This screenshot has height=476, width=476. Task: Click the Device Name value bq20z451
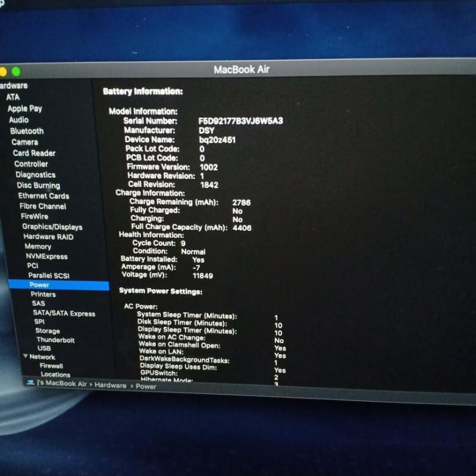pos(217,140)
